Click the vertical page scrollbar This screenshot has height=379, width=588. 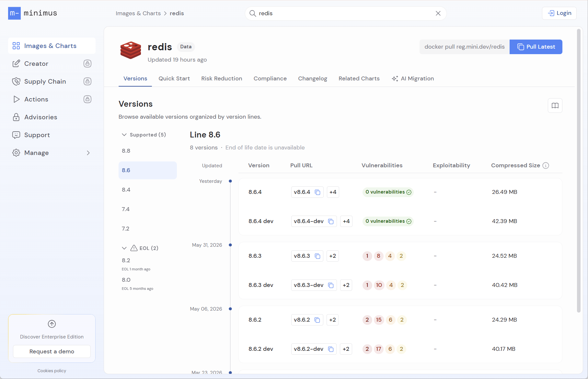579,171
